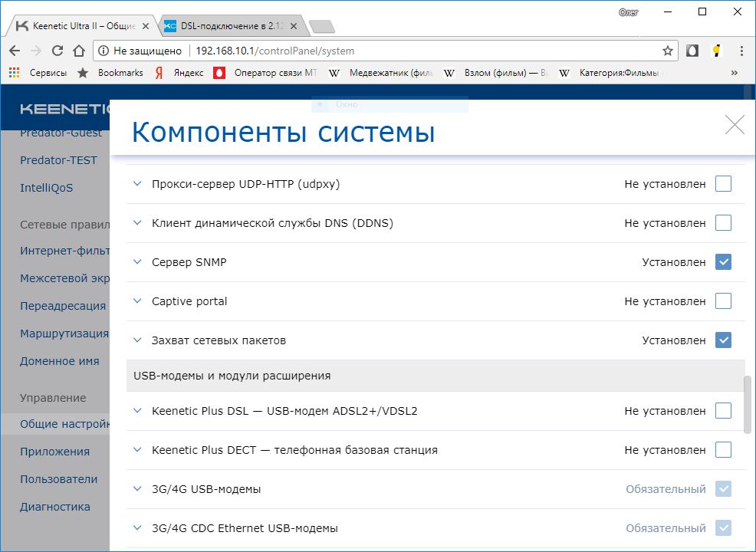Expand the Захват сетевых пакетов chevron
Image resolution: width=756 pixels, height=552 pixels.
137,340
